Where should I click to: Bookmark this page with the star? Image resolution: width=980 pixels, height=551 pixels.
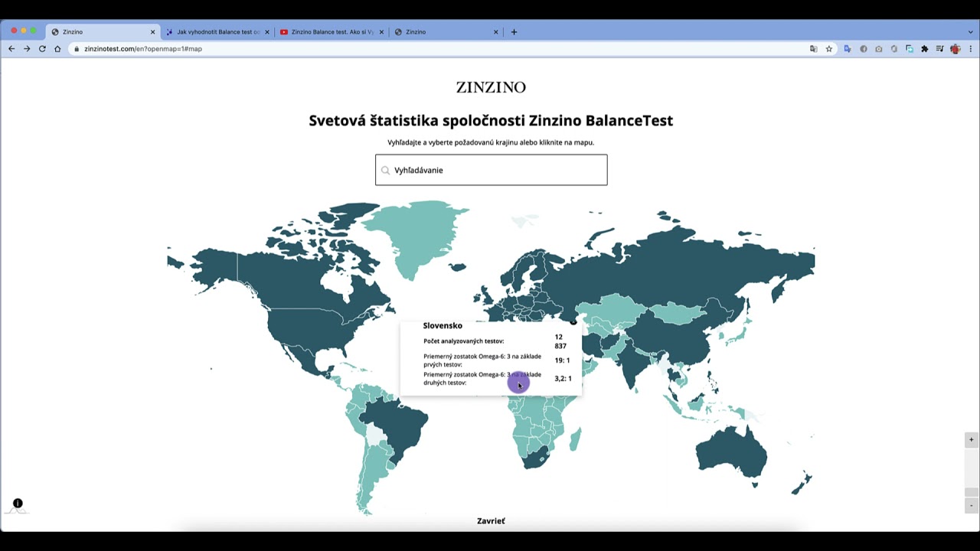(828, 49)
